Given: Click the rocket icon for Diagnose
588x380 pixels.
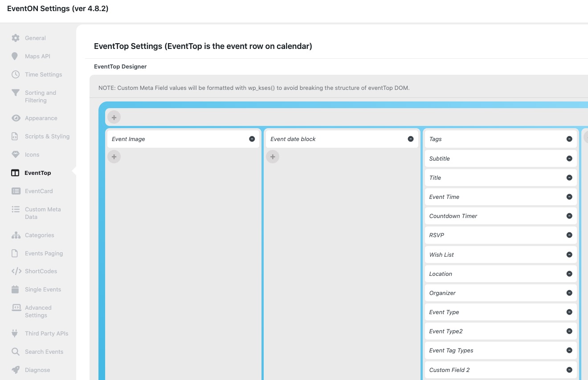Looking at the screenshot, I should coord(16,370).
